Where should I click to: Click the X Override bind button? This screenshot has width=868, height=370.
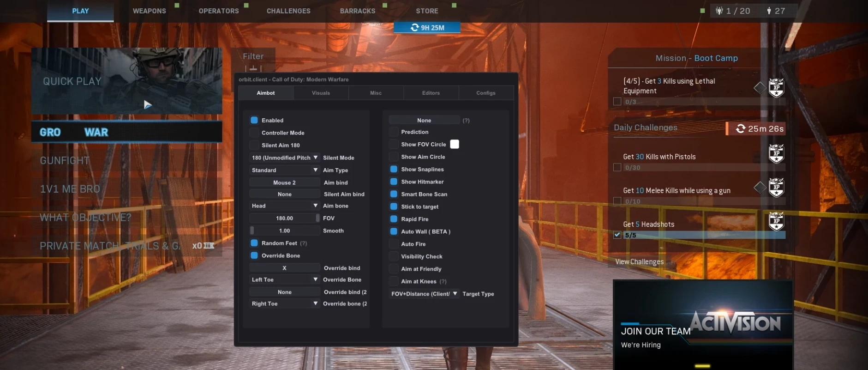pyautogui.click(x=285, y=268)
